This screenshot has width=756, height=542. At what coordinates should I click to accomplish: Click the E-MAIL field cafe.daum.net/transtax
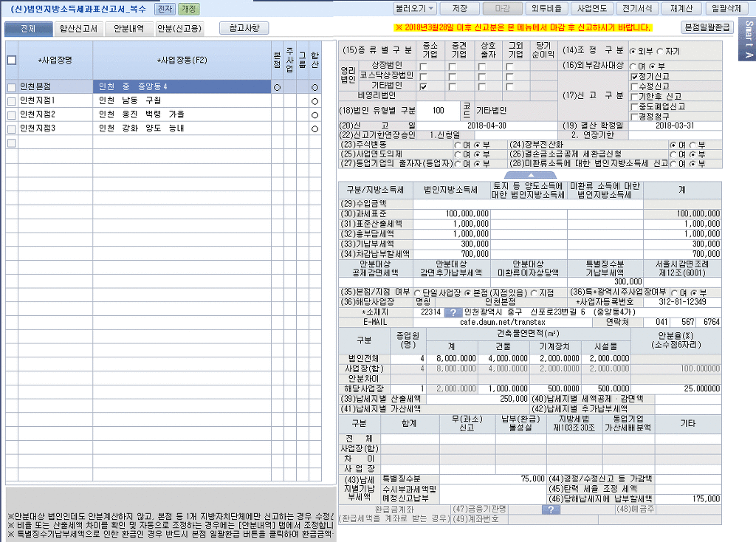tap(502, 322)
